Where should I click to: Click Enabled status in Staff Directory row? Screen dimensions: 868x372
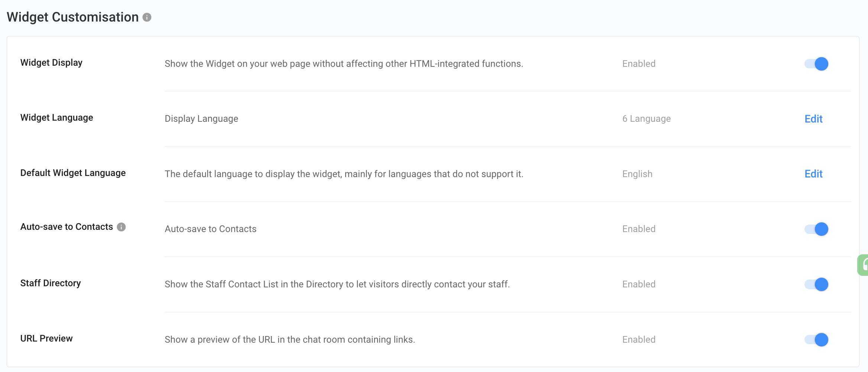pos(639,284)
